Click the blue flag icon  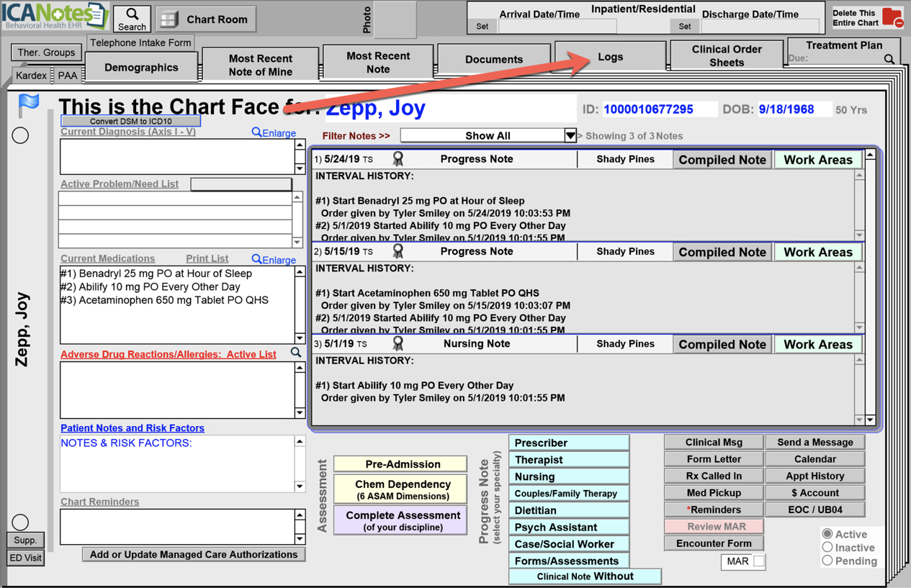(28, 105)
